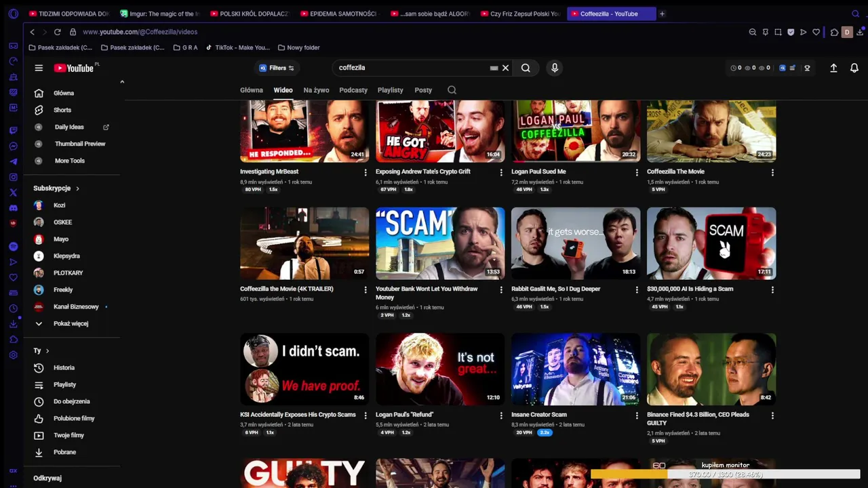
Task: Open YouTube notifications bell
Action: [x=854, y=68]
